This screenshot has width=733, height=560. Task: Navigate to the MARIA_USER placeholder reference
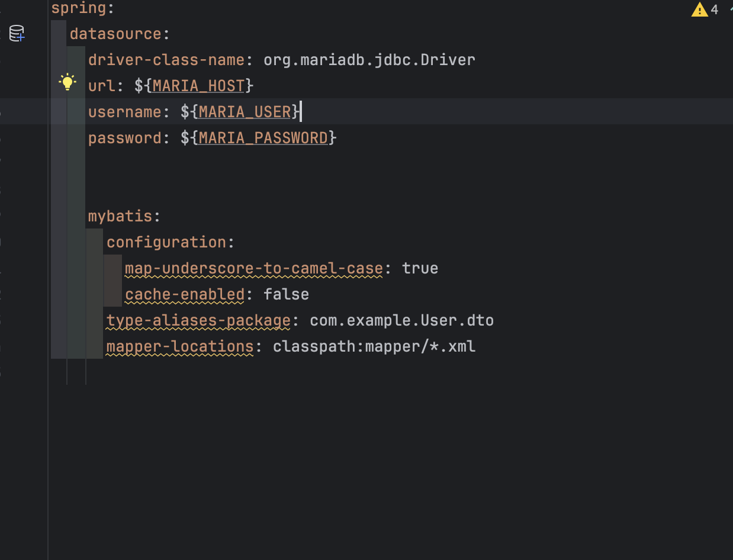point(245,111)
